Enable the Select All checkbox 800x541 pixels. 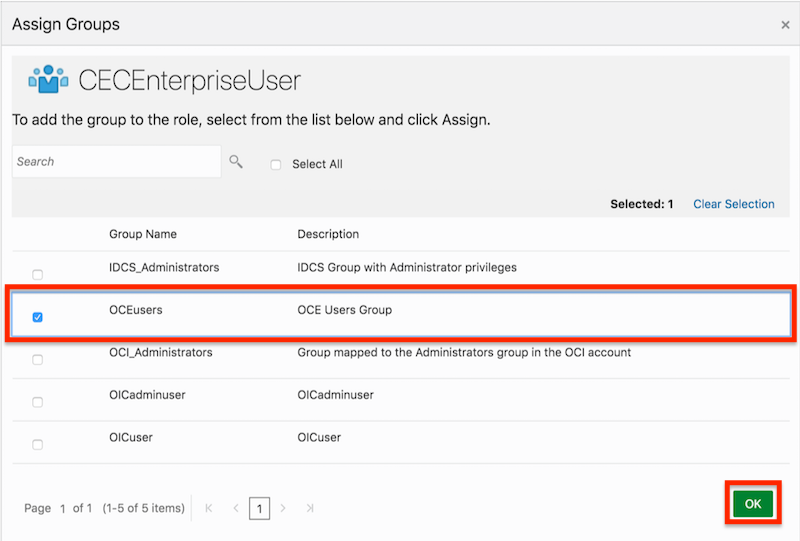coord(276,165)
